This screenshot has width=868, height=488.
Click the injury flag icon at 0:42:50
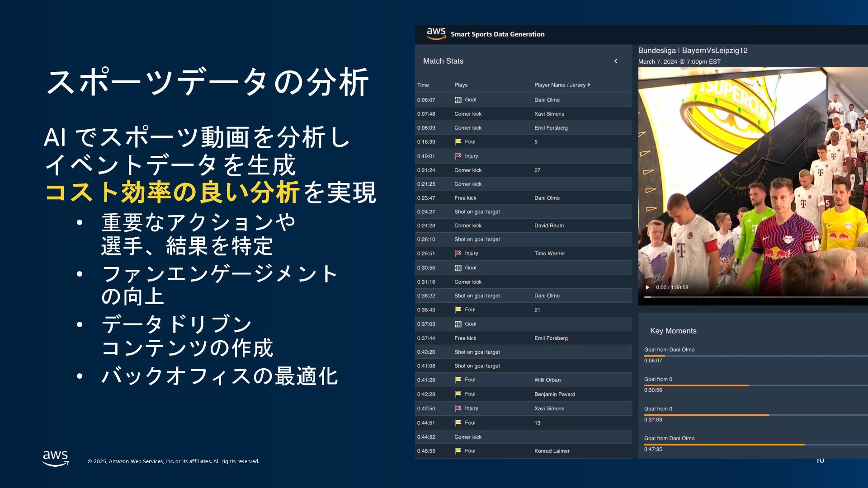[458, 408]
